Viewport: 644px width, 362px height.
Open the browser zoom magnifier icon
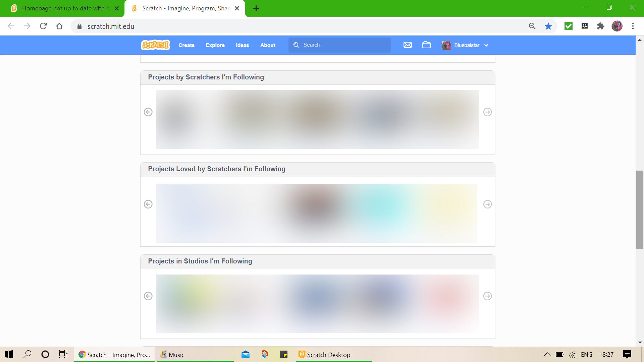[532, 26]
